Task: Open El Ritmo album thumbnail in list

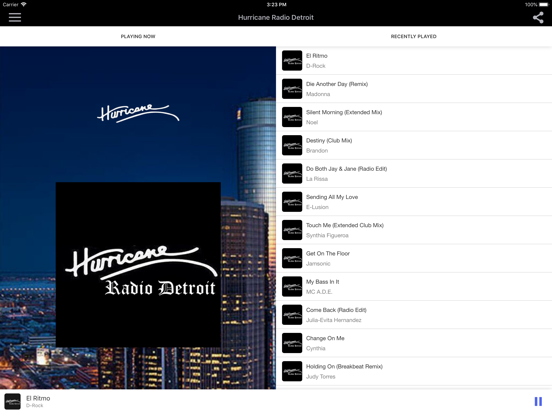Action: (292, 61)
